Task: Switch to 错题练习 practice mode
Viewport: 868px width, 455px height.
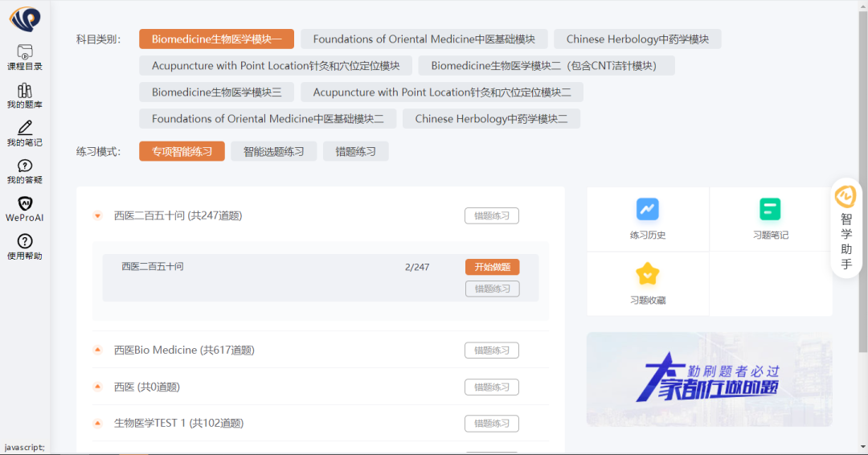Action: pos(355,151)
